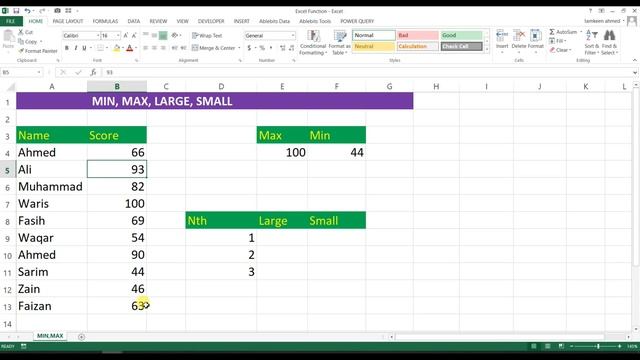
Task: Open the font color dropdown arrow
Action: tap(136, 48)
